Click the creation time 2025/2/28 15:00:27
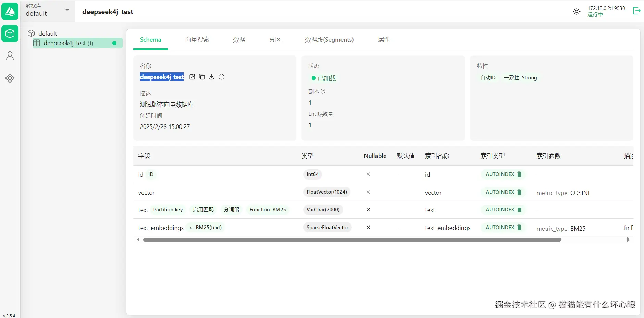 coord(165,127)
